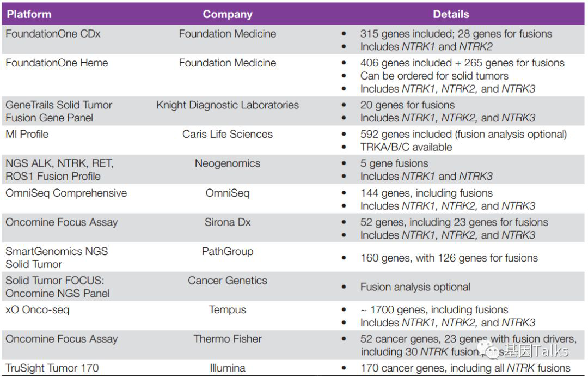This screenshot has width=588, height=377.
Task: Click the Platform column header
Action: [29, 14]
